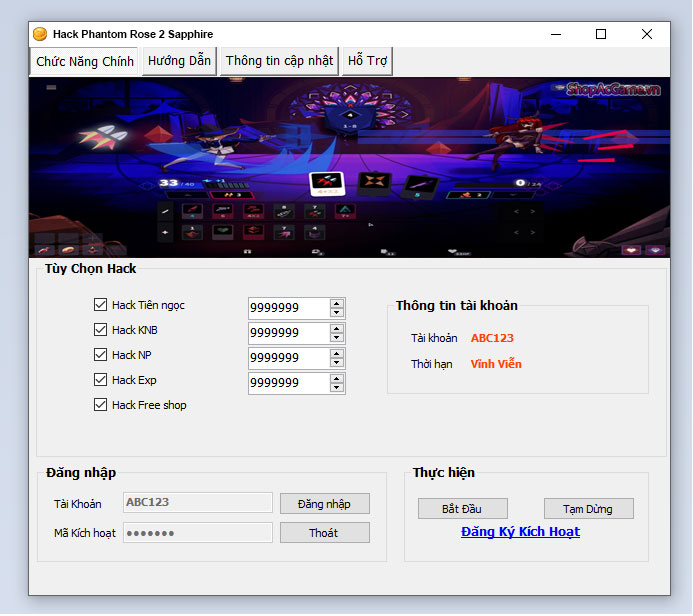Maximize the Hack Phantom Rose window
693x616 pixels.
click(x=601, y=34)
